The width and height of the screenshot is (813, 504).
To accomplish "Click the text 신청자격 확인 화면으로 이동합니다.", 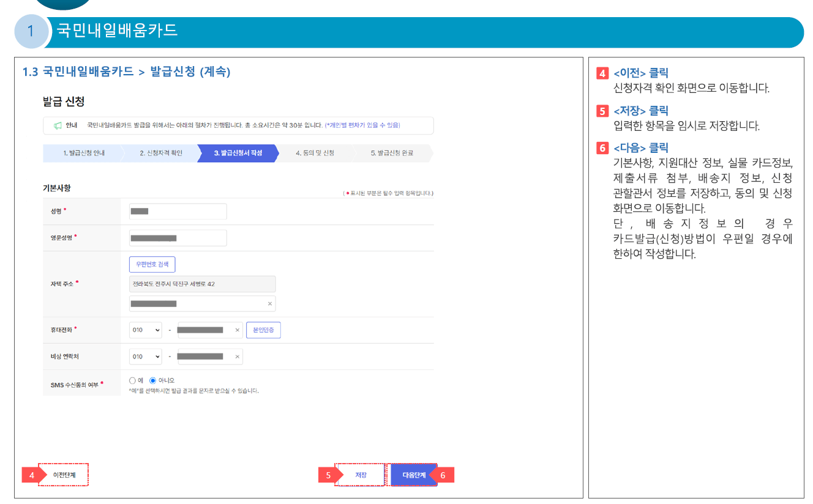I will (x=691, y=88).
